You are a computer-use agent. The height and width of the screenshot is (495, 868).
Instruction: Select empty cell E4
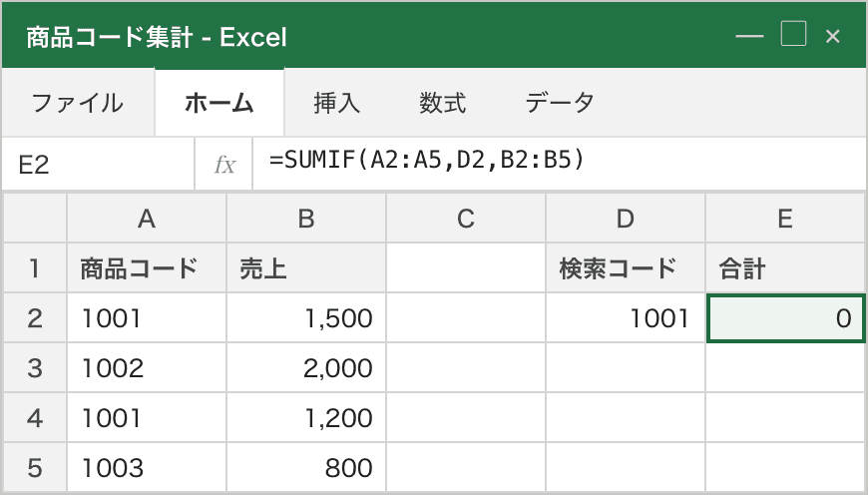pyautogui.click(x=785, y=417)
